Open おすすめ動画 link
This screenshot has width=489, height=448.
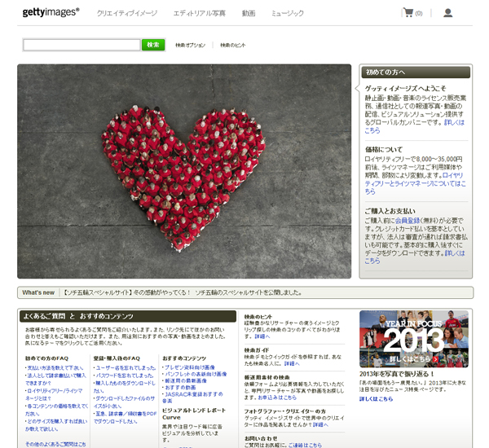click(x=179, y=387)
